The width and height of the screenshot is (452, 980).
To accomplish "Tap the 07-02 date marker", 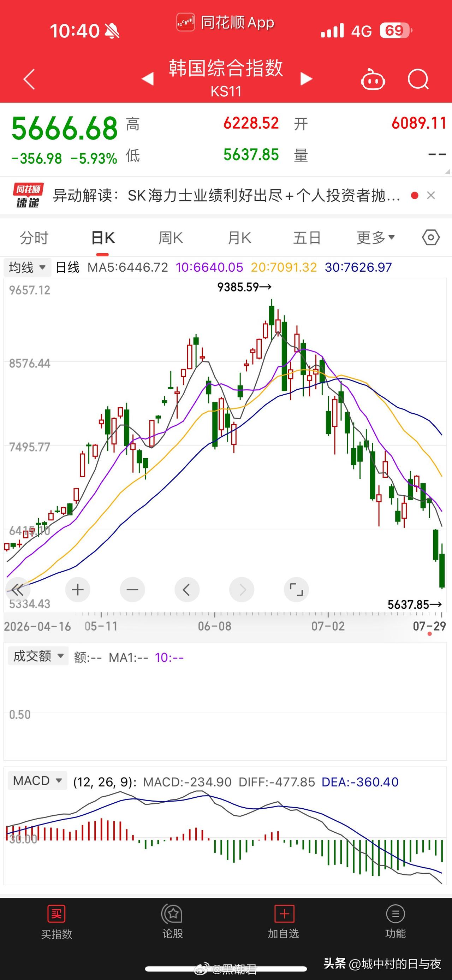I will click(328, 626).
